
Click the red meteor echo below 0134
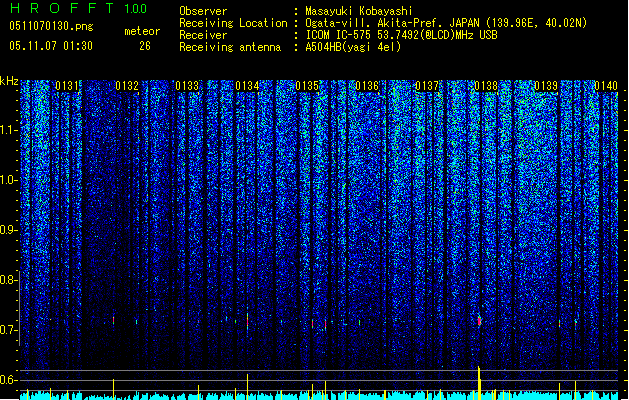click(248, 321)
